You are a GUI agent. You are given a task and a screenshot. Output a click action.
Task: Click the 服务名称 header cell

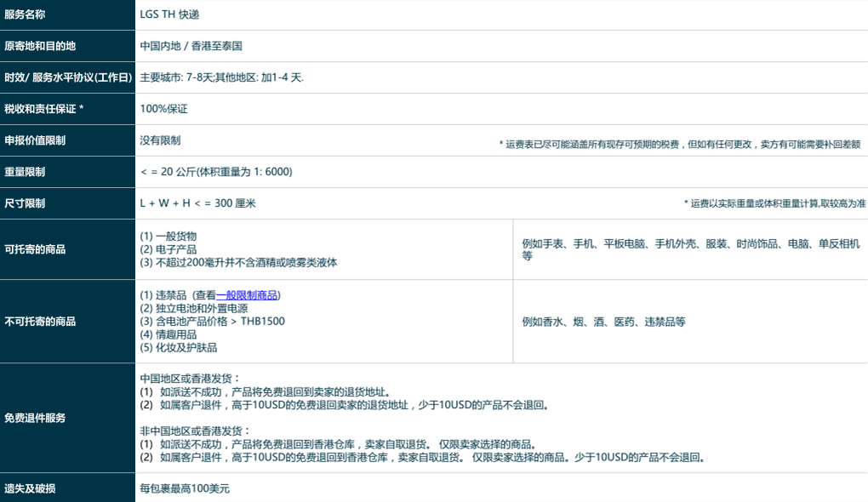click(67, 15)
